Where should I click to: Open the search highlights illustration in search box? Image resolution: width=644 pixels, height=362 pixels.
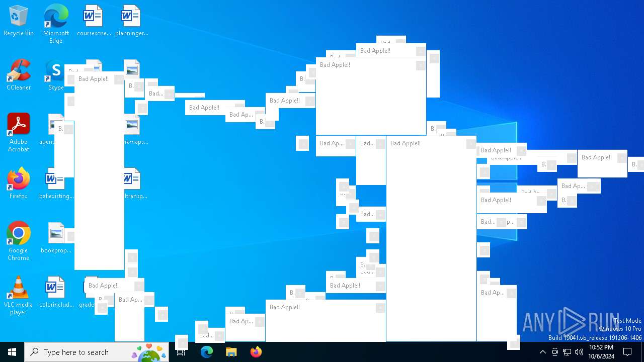[x=149, y=352]
